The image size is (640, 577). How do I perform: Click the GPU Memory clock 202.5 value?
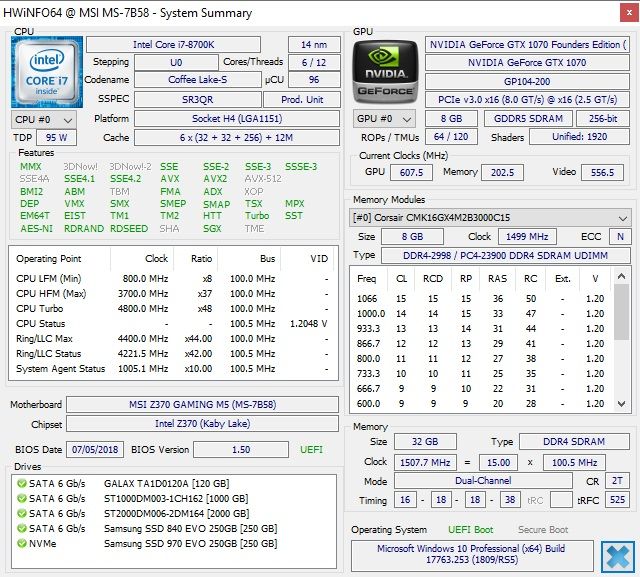[502, 173]
